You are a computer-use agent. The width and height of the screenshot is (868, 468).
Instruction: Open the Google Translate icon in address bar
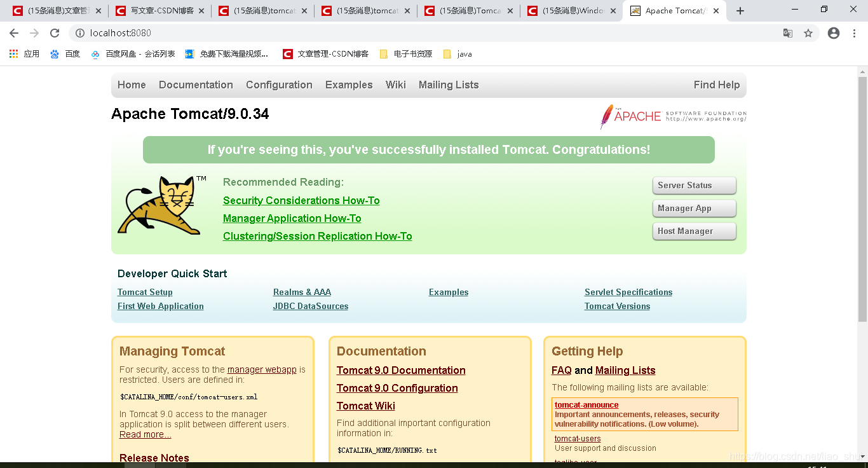pyautogui.click(x=788, y=33)
